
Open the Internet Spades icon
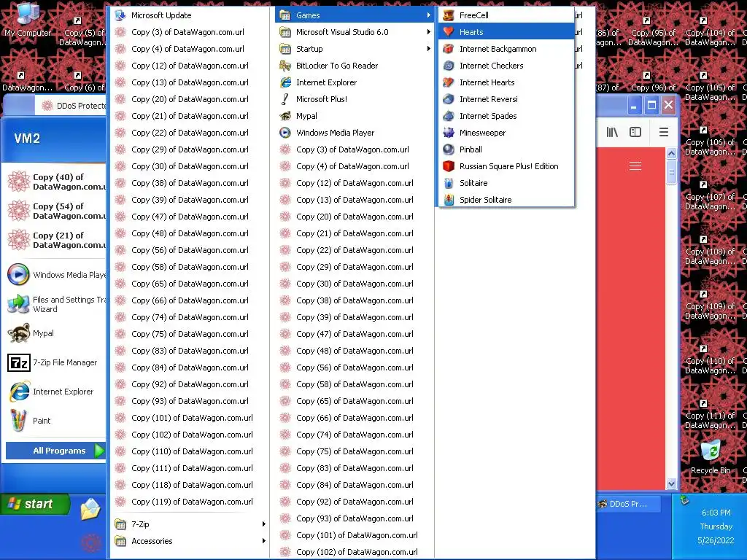click(x=449, y=116)
